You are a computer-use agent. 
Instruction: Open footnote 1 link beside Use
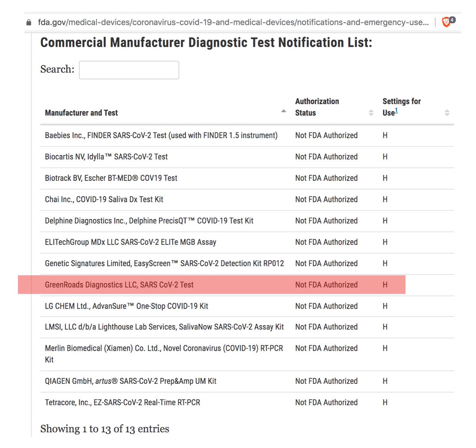(396, 111)
